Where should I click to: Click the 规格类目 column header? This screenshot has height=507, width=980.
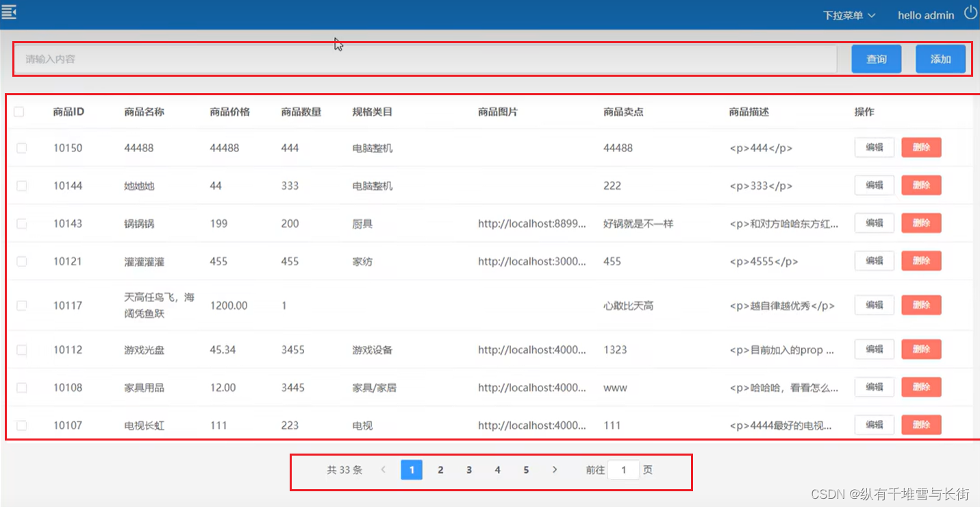tap(373, 112)
